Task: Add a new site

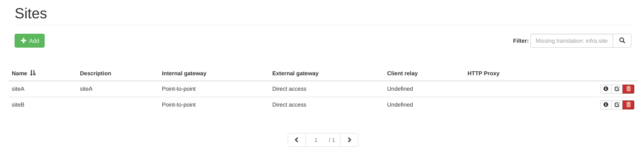Action: 30,41
